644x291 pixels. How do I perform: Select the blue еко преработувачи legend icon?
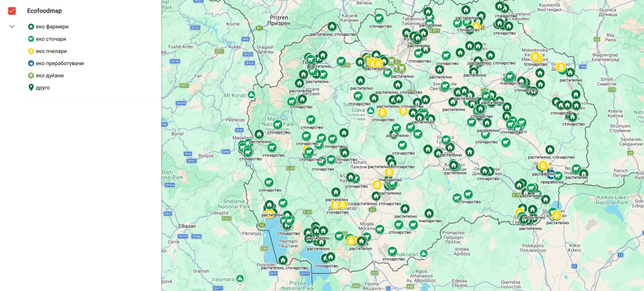coord(31,63)
